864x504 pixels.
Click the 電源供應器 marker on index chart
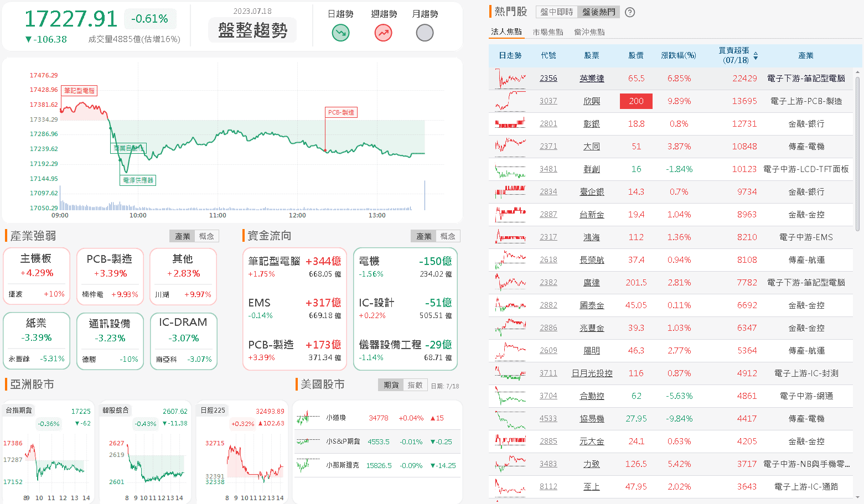(x=138, y=180)
